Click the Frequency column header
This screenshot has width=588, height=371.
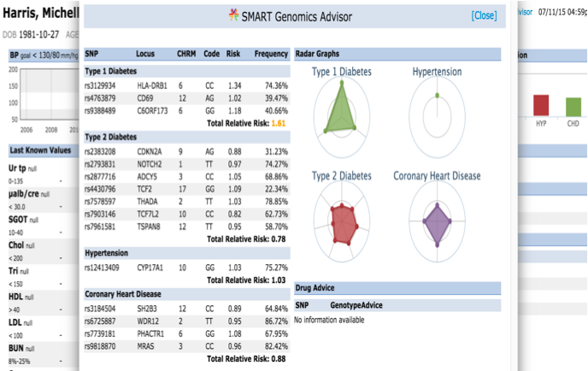tap(271, 54)
